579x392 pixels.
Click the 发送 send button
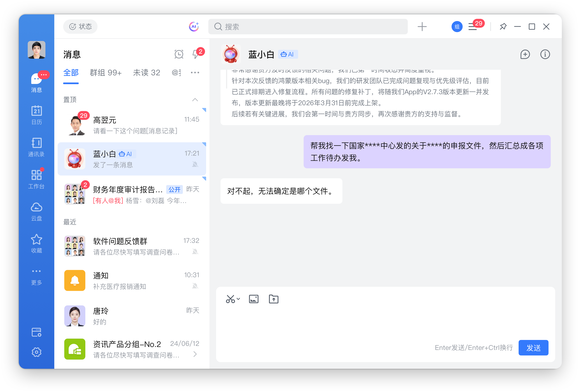tap(533, 348)
